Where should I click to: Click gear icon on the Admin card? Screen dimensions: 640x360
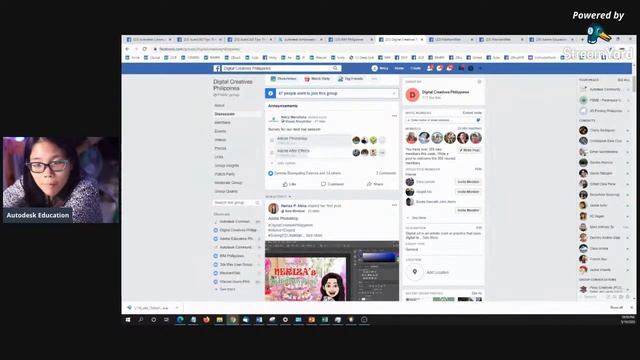coord(479,82)
